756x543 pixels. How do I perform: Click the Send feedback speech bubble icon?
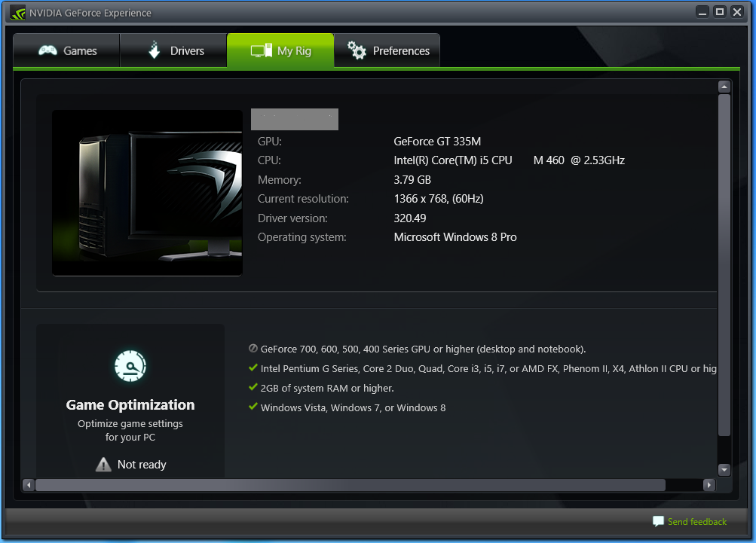658,521
